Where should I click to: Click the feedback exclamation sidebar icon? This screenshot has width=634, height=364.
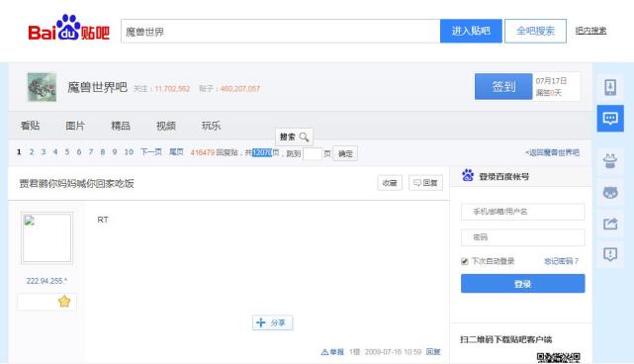(x=610, y=254)
